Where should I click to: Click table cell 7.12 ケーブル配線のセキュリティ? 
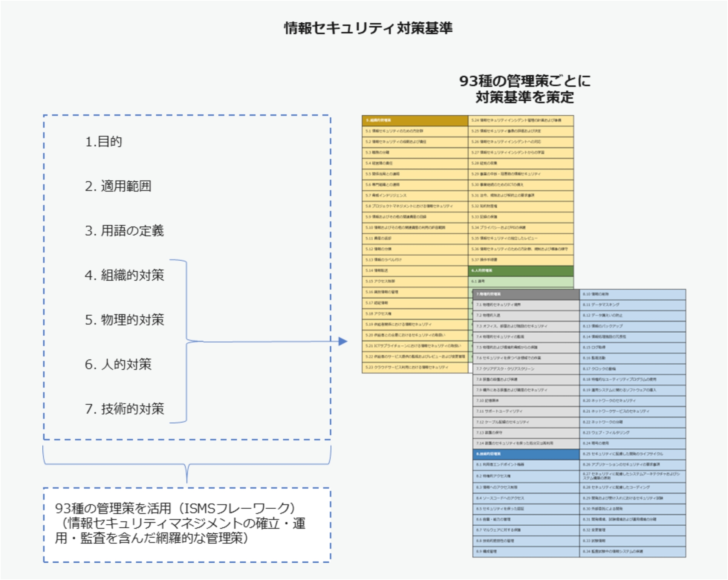point(526,423)
